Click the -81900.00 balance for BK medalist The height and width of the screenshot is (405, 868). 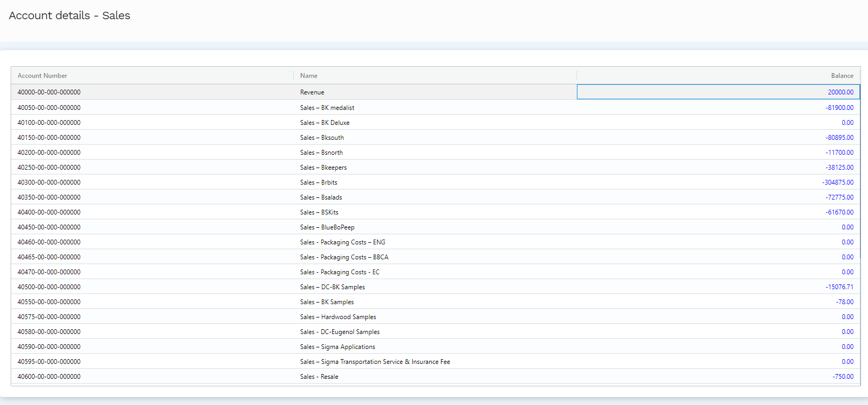pyautogui.click(x=839, y=108)
